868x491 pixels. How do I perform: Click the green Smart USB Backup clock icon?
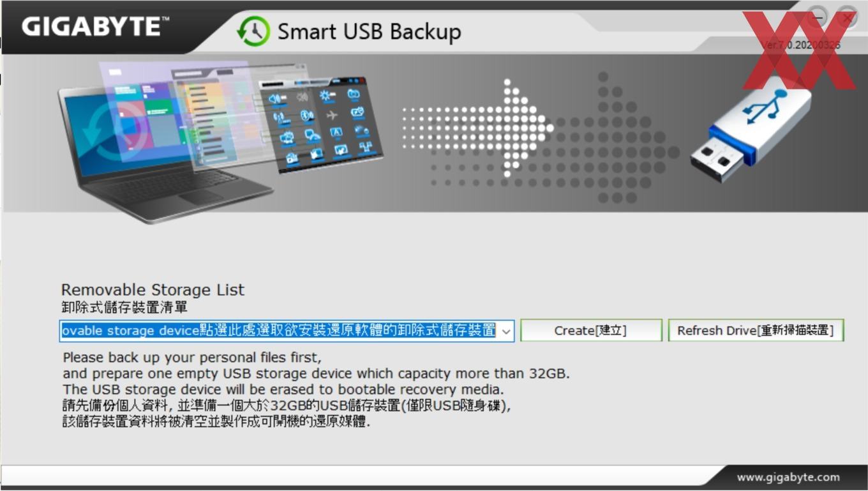[x=253, y=31]
